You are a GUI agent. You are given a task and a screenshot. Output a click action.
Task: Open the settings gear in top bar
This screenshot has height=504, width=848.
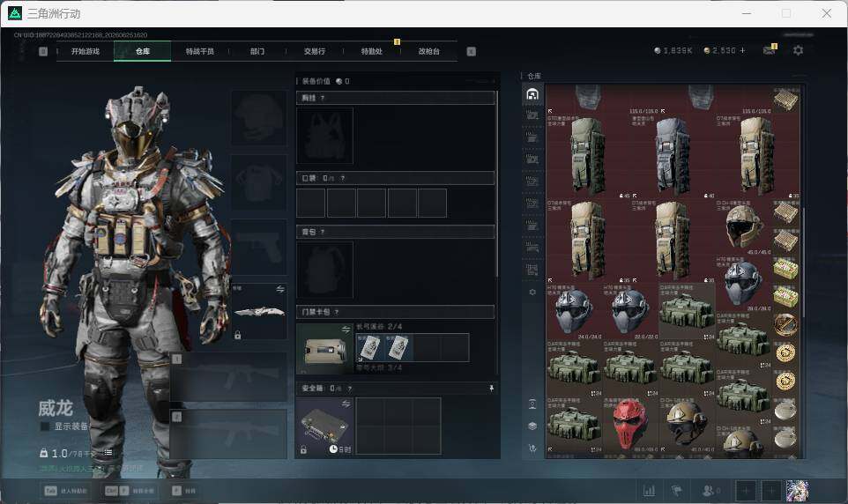[x=798, y=50]
